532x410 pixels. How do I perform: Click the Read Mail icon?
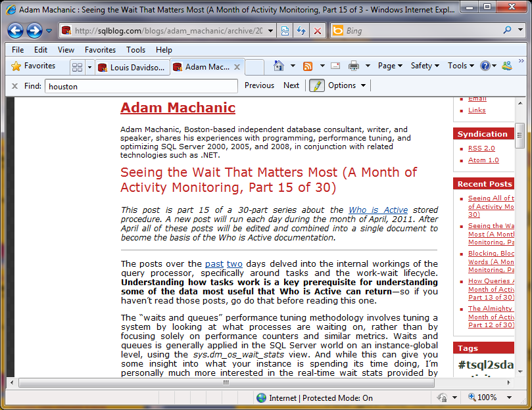pos(335,66)
